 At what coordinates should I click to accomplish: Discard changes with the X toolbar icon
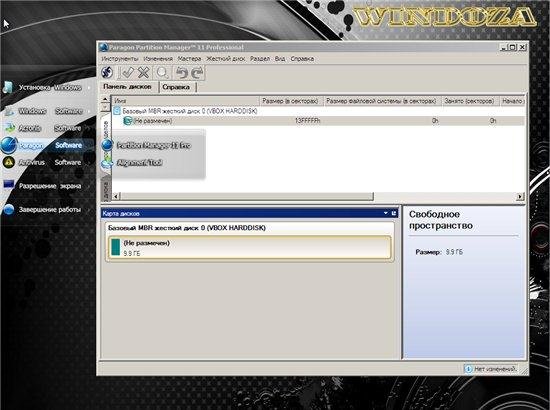tap(143, 73)
